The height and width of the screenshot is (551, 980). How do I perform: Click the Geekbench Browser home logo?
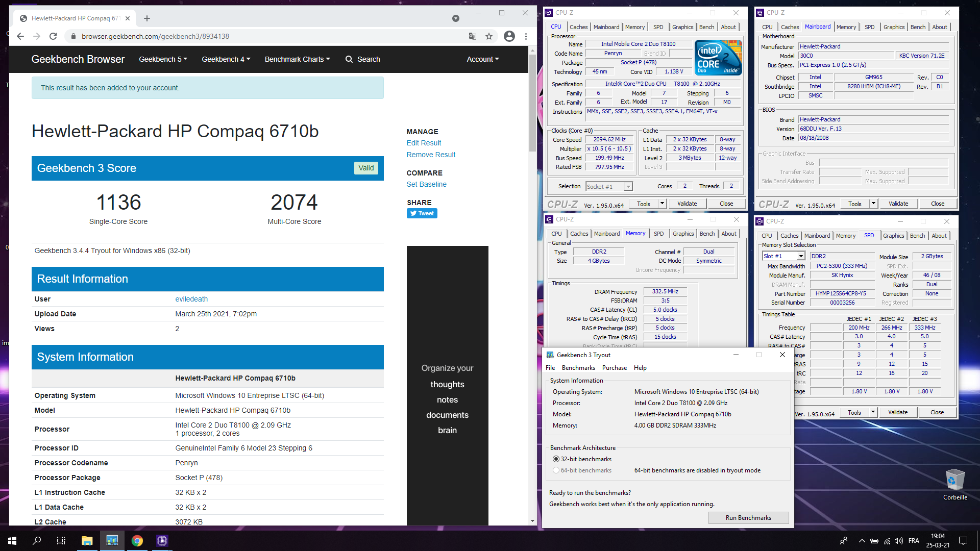[x=78, y=59]
